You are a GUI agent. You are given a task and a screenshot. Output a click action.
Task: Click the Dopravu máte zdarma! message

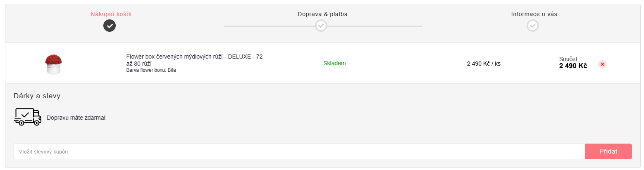pos(76,118)
